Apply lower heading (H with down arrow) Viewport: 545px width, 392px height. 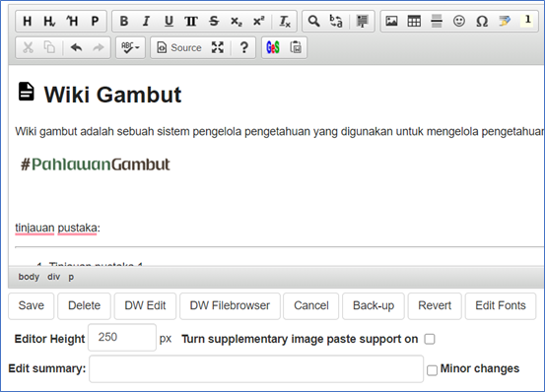point(49,22)
